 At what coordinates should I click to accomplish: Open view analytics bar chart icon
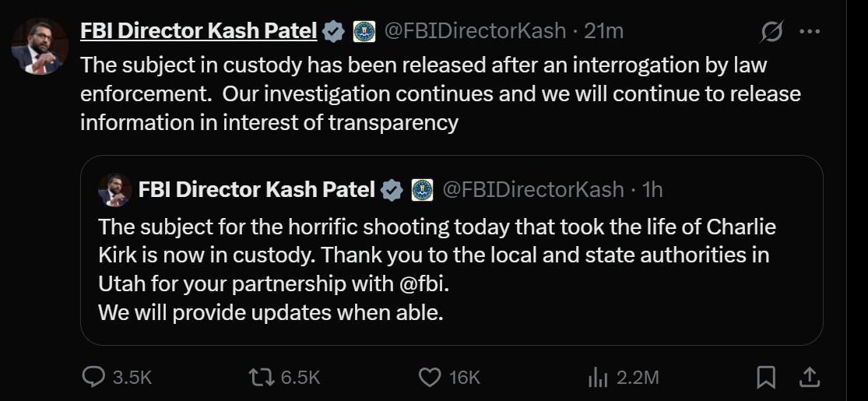coord(597,378)
